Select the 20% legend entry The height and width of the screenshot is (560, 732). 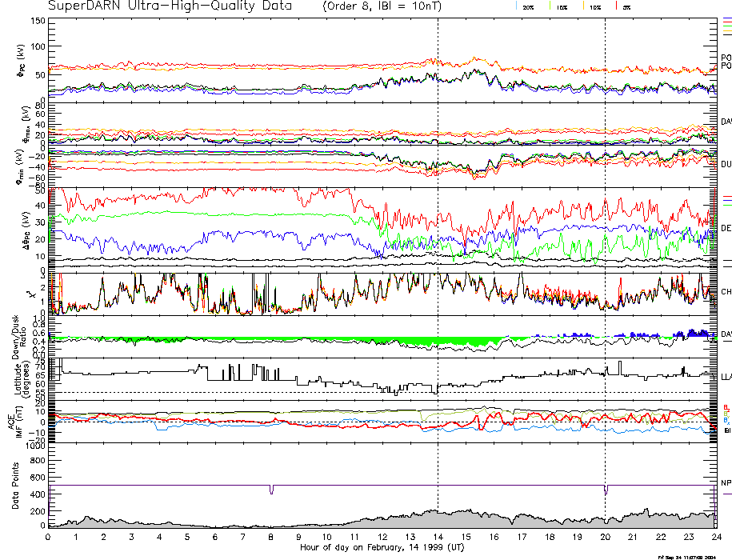click(x=528, y=7)
